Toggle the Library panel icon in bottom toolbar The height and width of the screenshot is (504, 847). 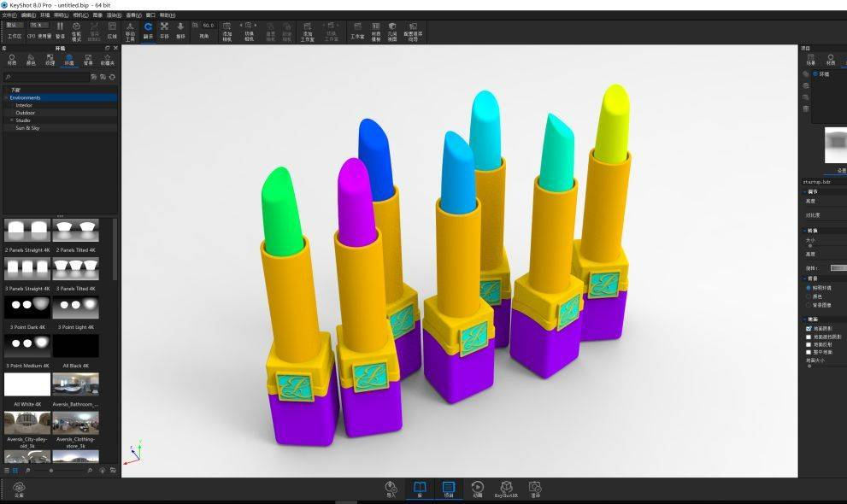point(419,488)
